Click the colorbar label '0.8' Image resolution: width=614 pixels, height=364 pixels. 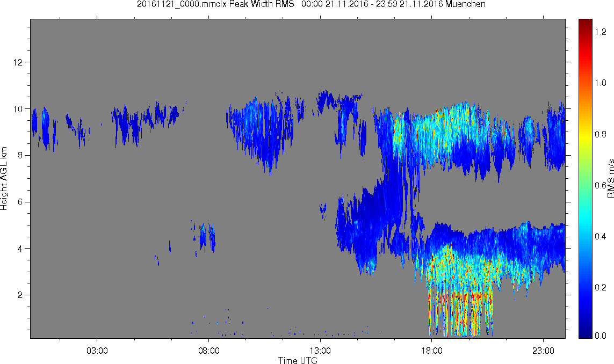(600, 134)
